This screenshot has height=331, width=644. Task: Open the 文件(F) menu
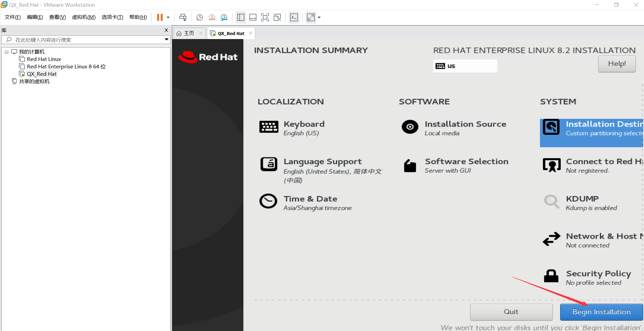(x=13, y=17)
